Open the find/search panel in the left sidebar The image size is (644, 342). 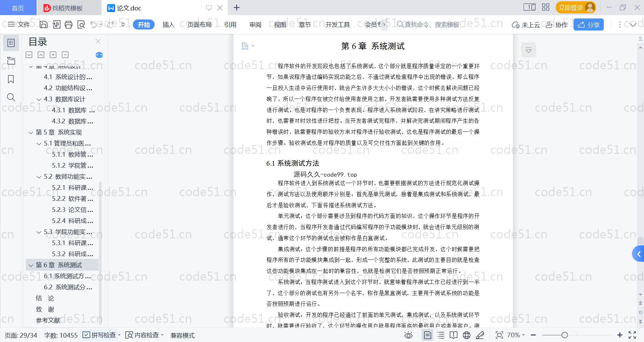point(11,97)
